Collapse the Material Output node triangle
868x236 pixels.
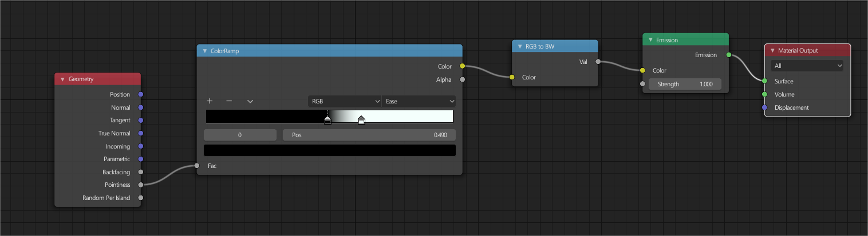click(772, 50)
